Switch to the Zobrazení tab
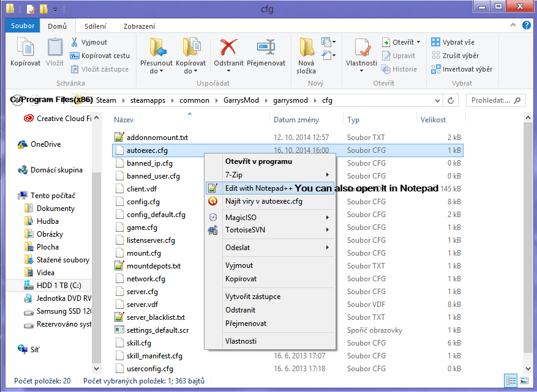Image resolution: width=537 pixels, height=392 pixels. coord(139,26)
